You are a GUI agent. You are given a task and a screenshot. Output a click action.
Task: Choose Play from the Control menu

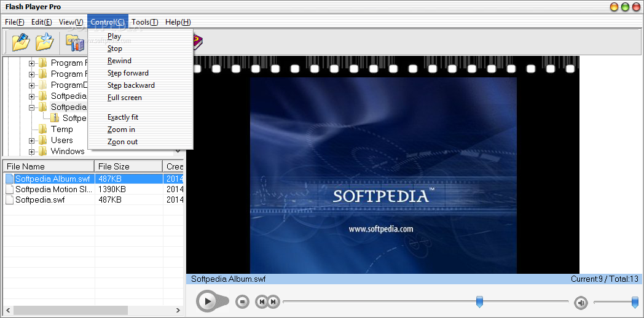pyautogui.click(x=141, y=36)
